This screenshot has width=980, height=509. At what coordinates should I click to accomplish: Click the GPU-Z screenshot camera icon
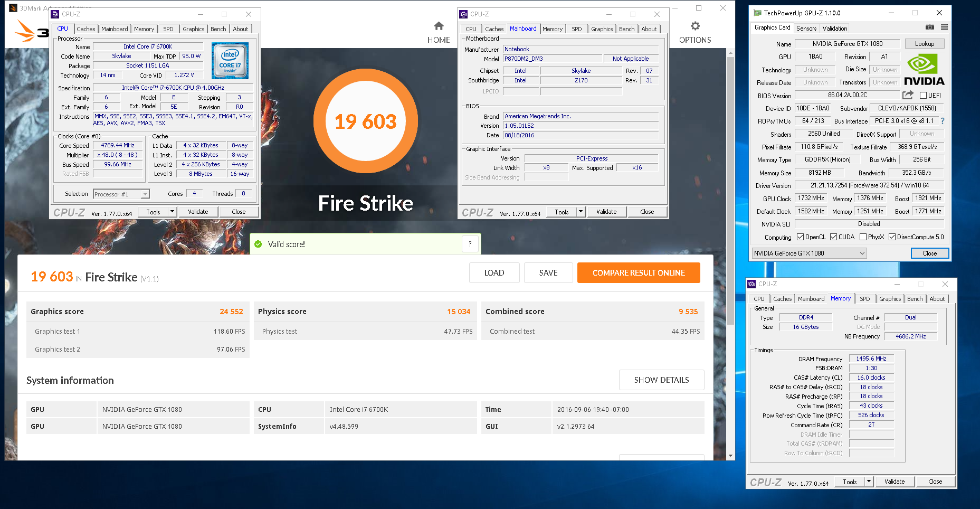pyautogui.click(x=930, y=27)
